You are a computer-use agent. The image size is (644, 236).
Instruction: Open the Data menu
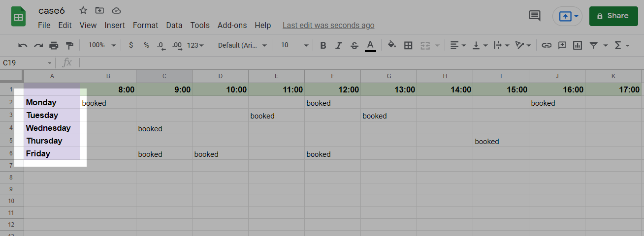(174, 25)
